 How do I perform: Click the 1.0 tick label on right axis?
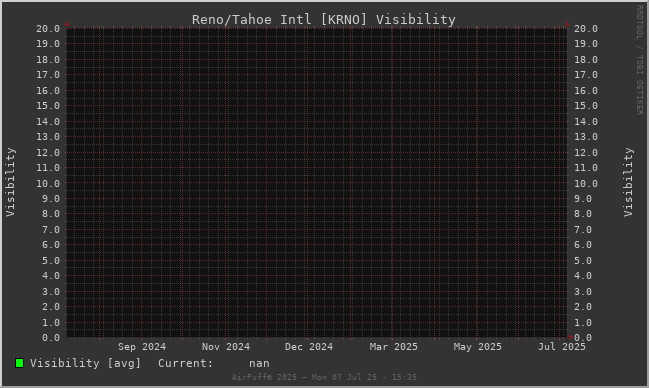click(583, 323)
